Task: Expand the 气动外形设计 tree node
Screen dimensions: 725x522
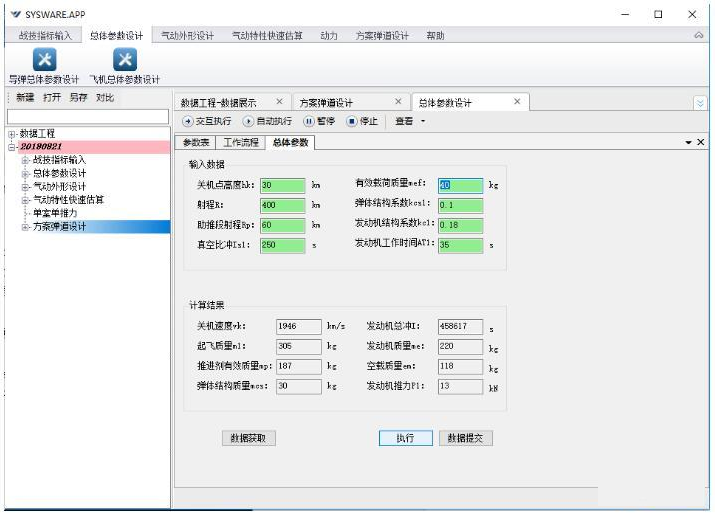Action: coord(25,187)
